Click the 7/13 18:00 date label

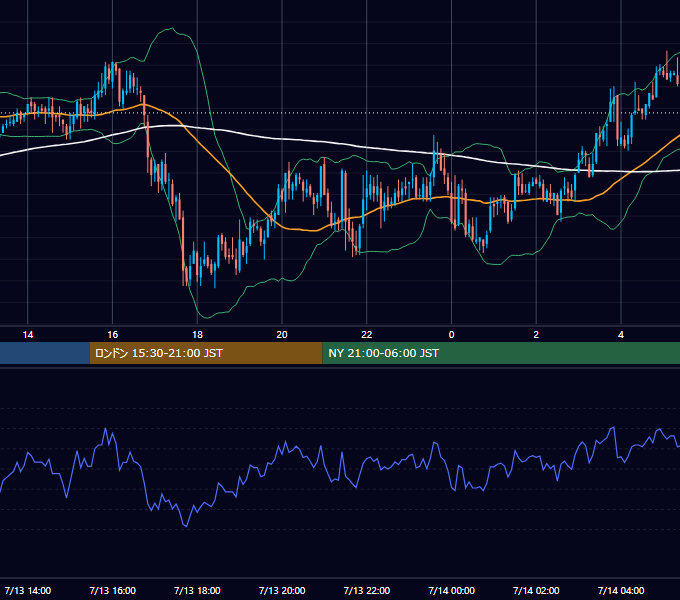point(197,590)
